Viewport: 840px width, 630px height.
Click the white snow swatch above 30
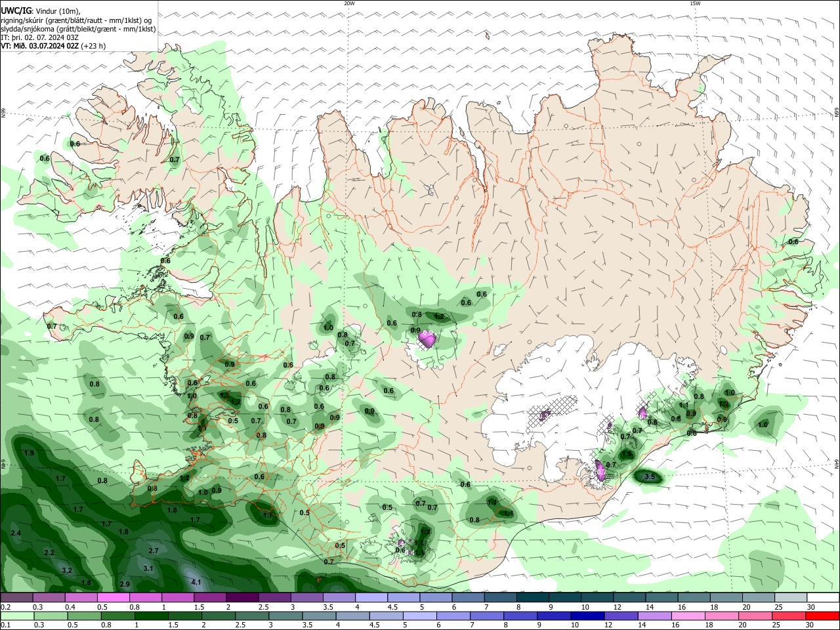(823, 598)
